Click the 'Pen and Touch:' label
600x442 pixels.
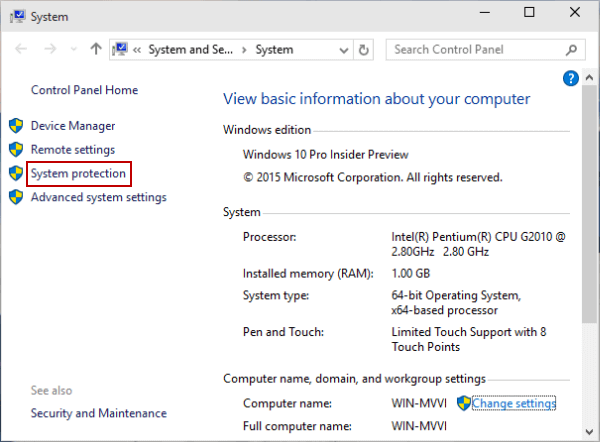[284, 332]
